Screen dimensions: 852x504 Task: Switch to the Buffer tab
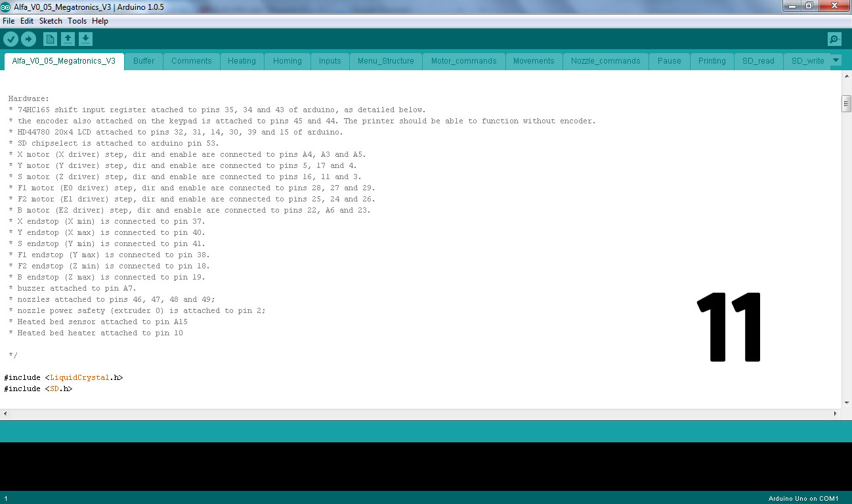(144, 61)
